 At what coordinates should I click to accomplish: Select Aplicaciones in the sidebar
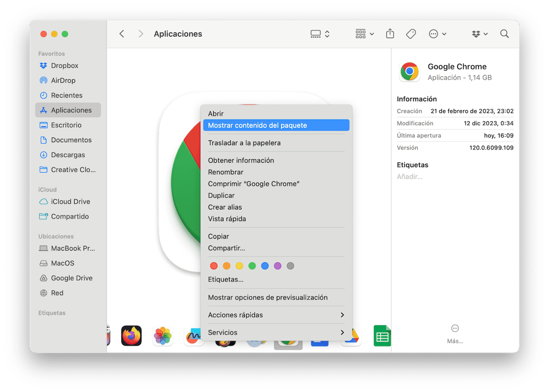click(x=68, y=110)
